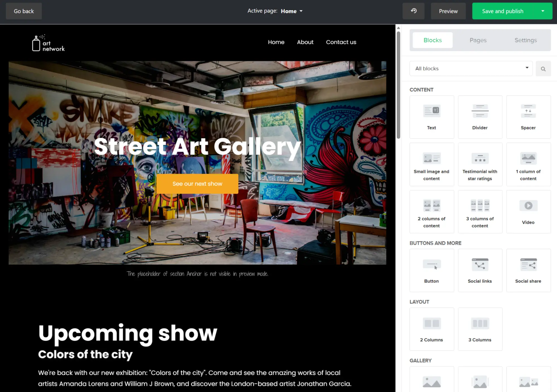Open the revision history icon button
Viewport: 557px width, 392px height.
pyautogui.click(x=414, y=11)
